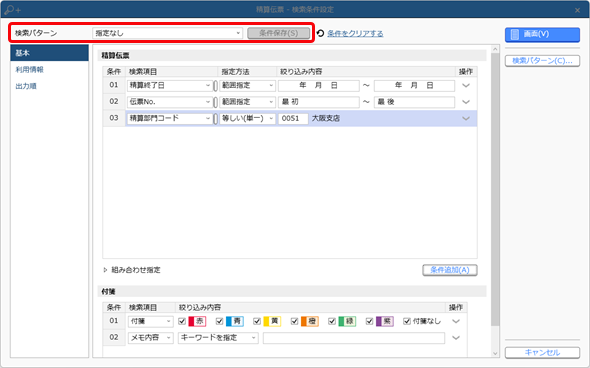590x368 pixels.
Task: Switch to the 出力順 tab
Action: [x=26, y=86]
